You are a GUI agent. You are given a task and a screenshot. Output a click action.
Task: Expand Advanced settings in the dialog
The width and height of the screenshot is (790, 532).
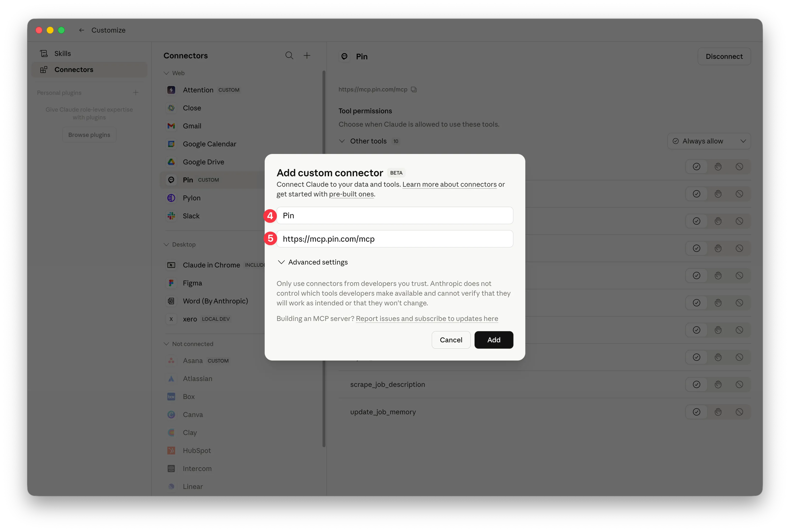pyautogui.click(x=313, y=262)
